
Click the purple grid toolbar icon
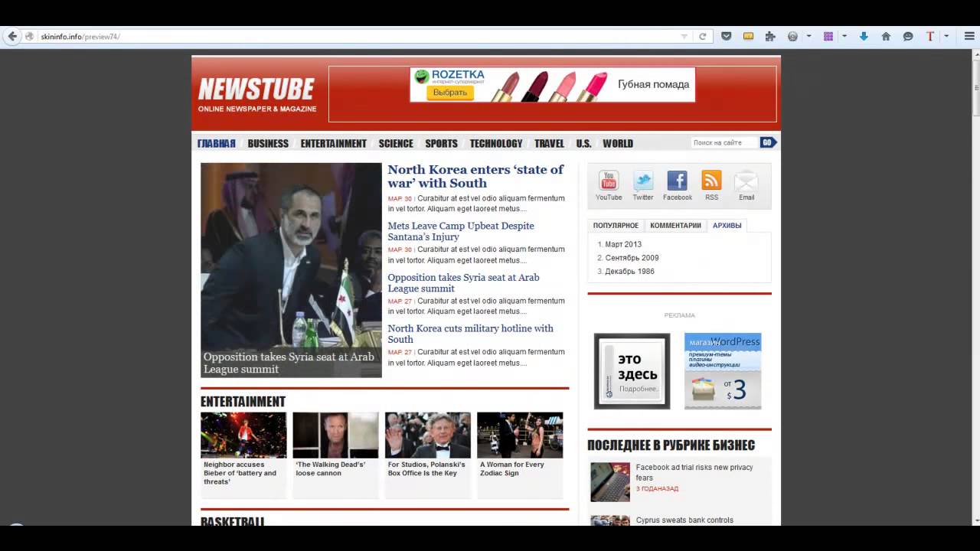tap(828, 36)
